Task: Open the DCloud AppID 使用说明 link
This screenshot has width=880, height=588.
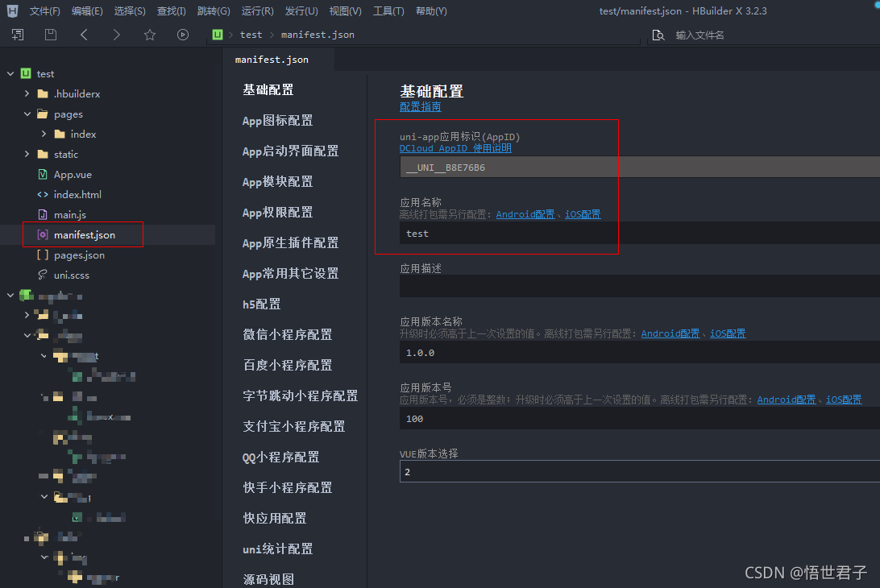Action: [x=455, y=148]
